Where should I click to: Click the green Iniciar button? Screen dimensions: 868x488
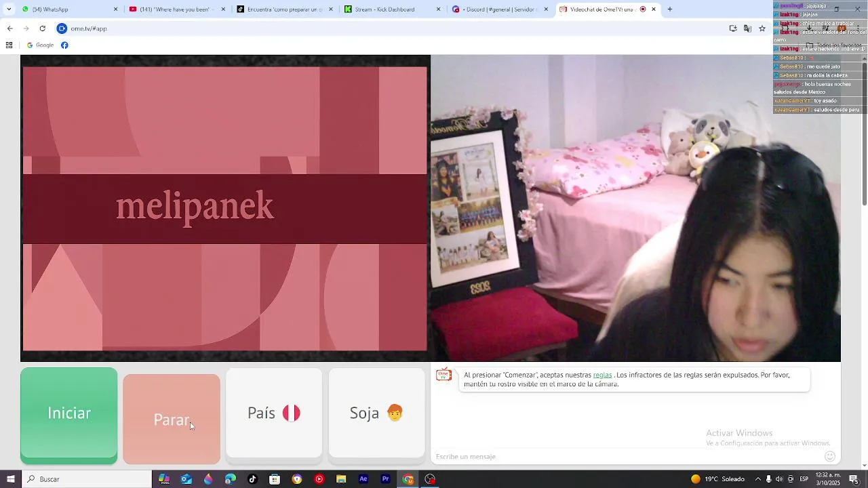click(68, 415)
